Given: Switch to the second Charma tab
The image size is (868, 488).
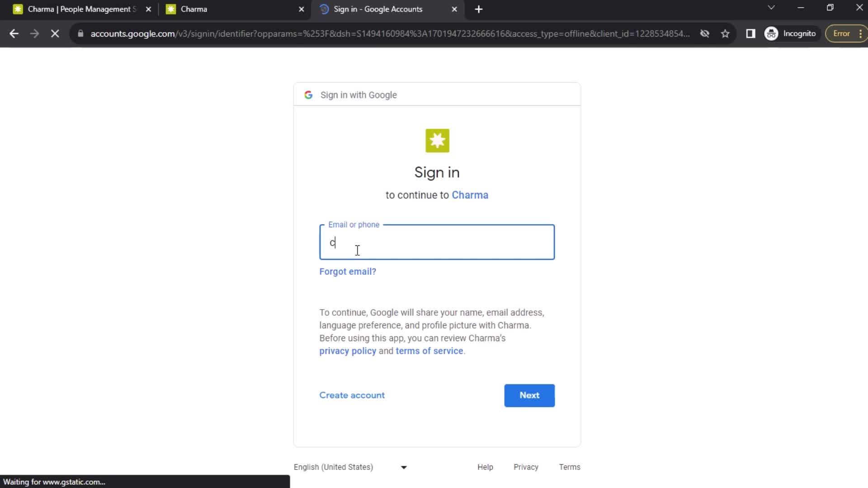Looking at the screenshot, I should click(x=235, y=9).
